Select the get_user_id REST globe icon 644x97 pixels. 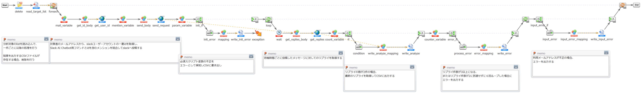[x=102, y=19]
